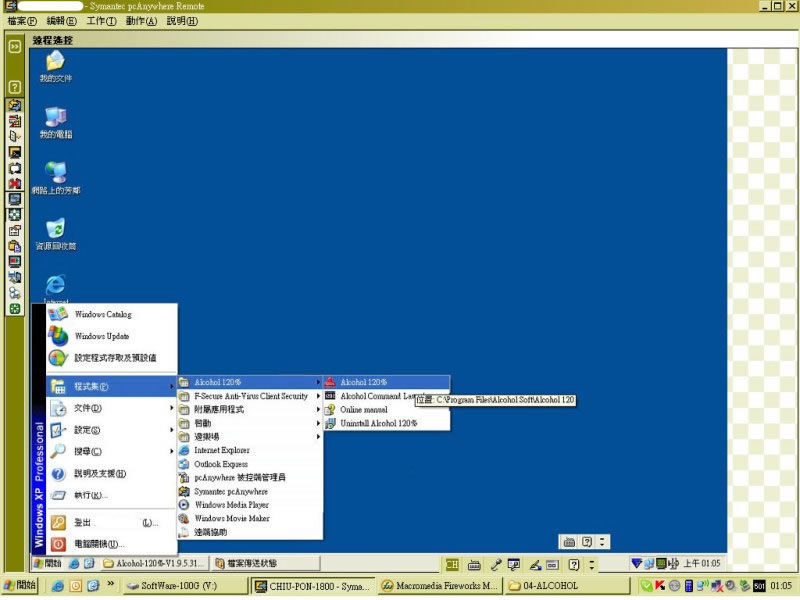This screenshot has width=800, height=600.
Task: Open Internet Explorer from the programs list
Action: pyautogui.click(x=250, y=451)
